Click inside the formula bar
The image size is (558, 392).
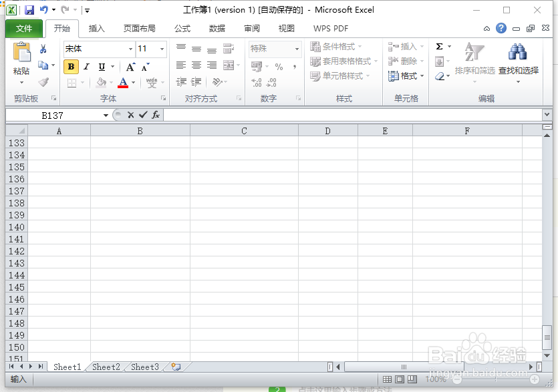point(301,114)
